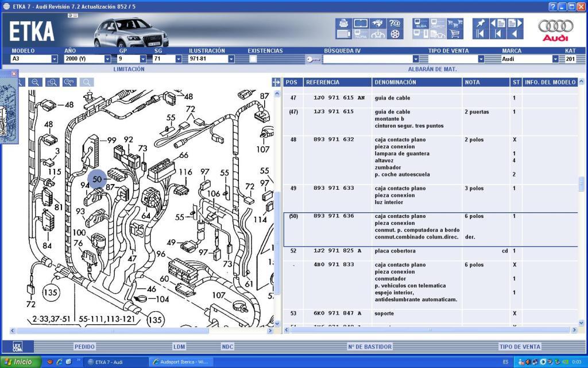Click the ES language indicator in tray

click(x=505, y=362)
